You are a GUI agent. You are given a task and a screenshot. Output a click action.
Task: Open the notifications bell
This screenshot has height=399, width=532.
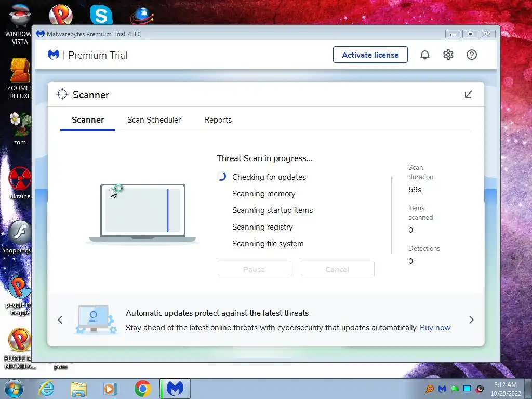pyautogui.click(x=425, y=55)
